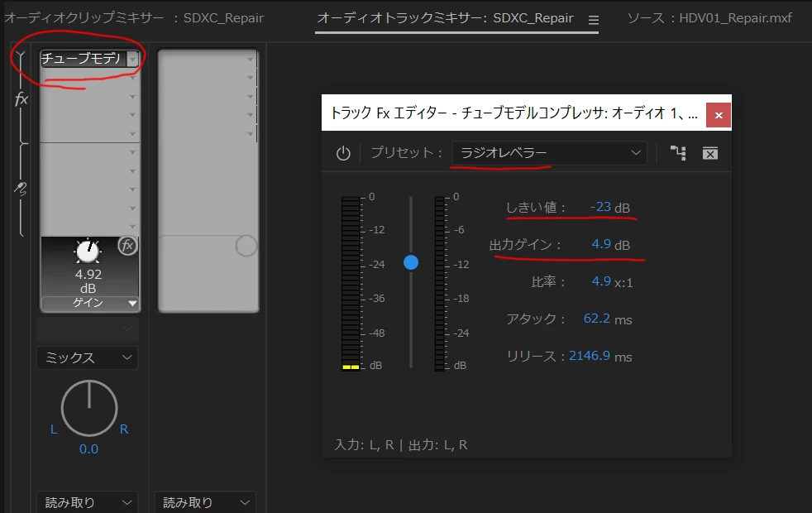
Task: Open the ミックス output dropdown
Action: (x=88, y=357)
